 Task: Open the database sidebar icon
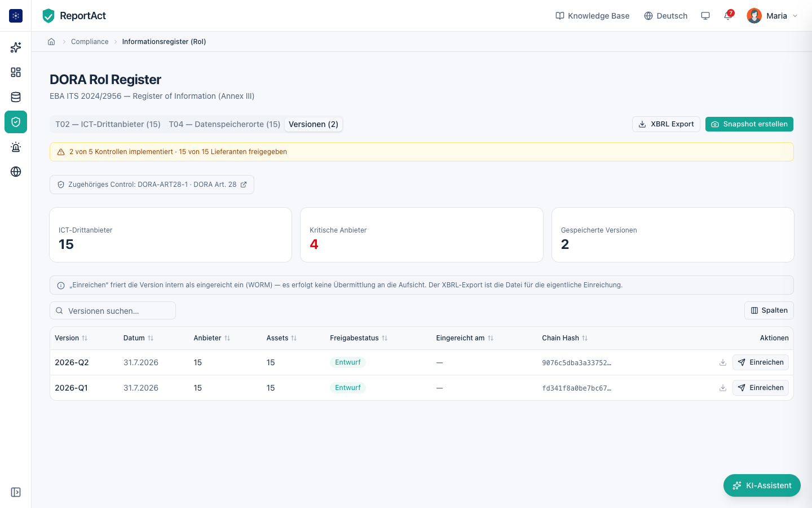pos(16,97)
